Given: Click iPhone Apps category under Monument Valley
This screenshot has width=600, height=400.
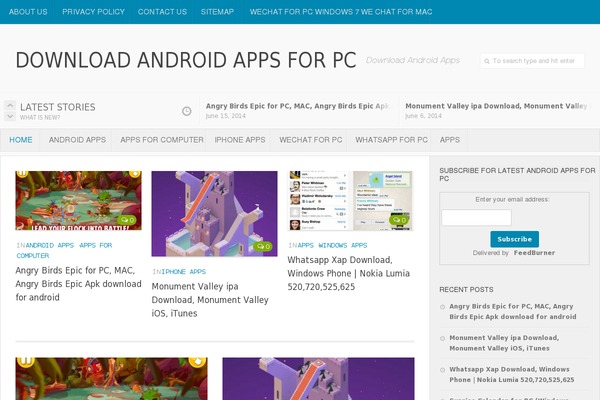Looking at the screenshot, I should pos(184,272).
